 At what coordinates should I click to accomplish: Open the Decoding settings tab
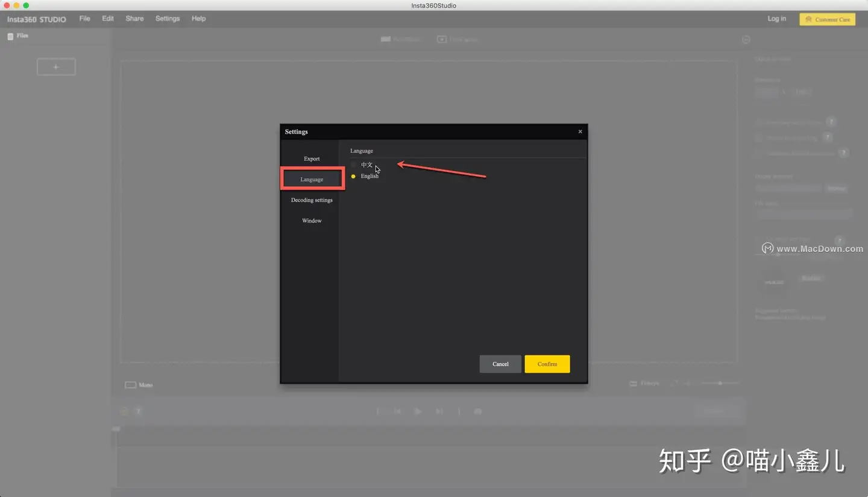312,200
